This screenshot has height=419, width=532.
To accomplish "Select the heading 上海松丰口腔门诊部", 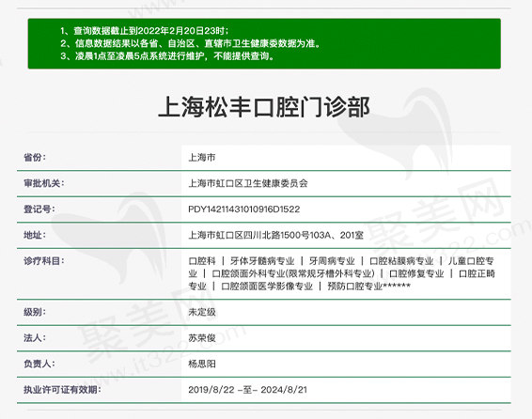I will point(264,107).
